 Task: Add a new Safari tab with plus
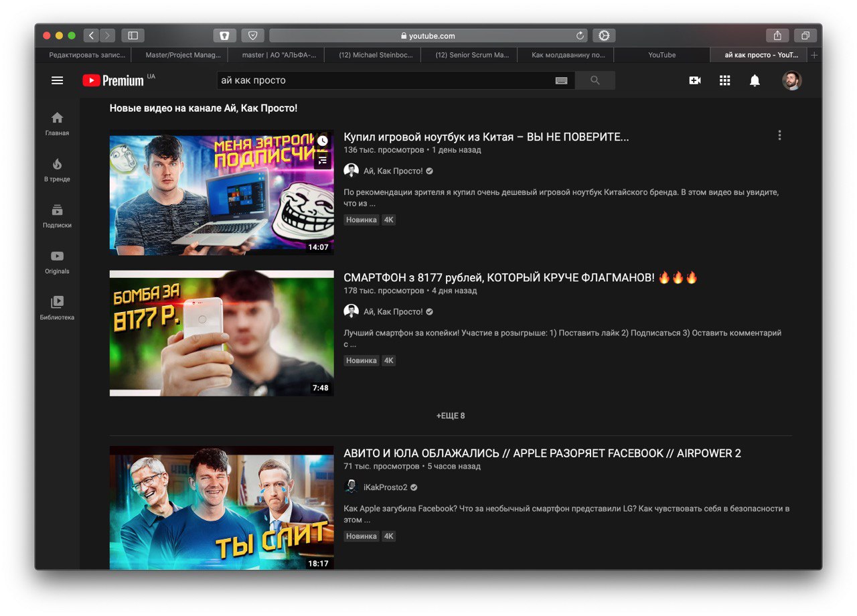click(814, 55)
